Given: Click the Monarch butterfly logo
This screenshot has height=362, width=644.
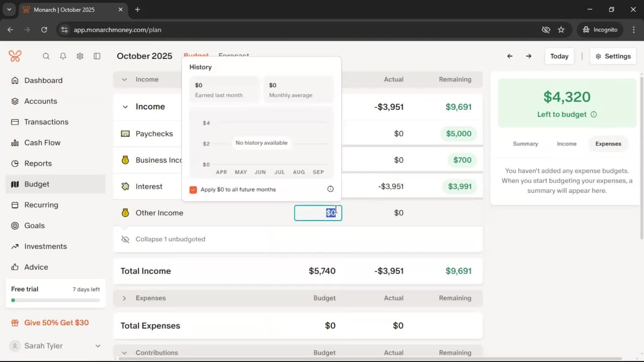Looking at the screenshot, I should click(x=15, y=56).
